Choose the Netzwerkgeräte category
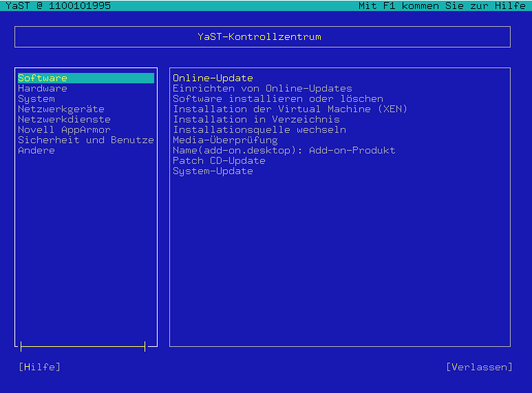532x393 pixels. point(61,109)
